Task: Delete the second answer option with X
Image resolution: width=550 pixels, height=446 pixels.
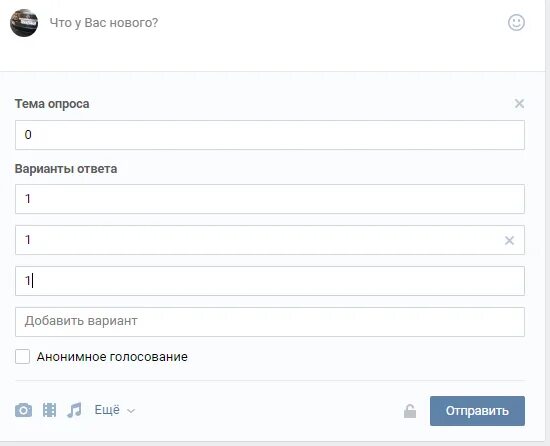Action: [x=509, y=240]
